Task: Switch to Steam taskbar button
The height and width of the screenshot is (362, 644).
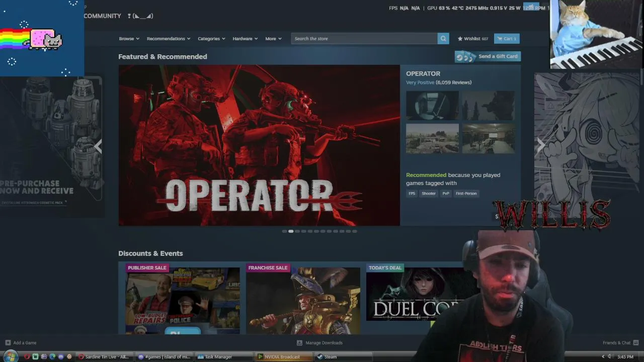Action: click(344, 357)
